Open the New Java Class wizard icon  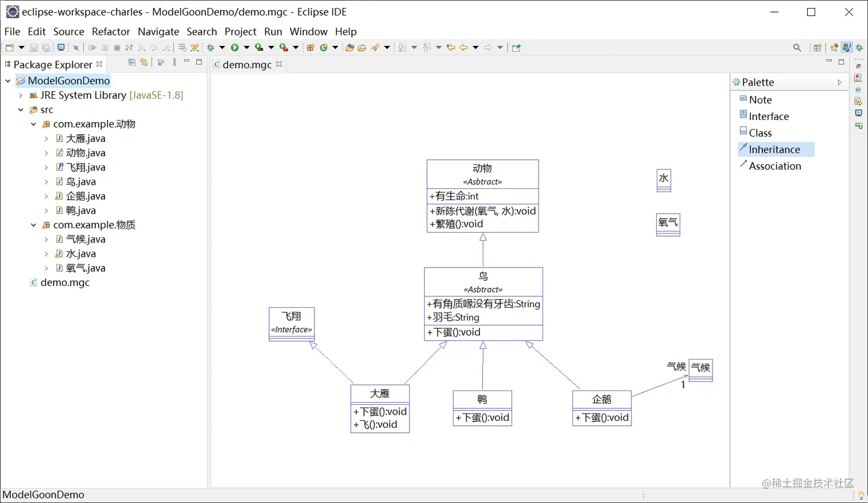pyautogui.click(x=325, y=47)
